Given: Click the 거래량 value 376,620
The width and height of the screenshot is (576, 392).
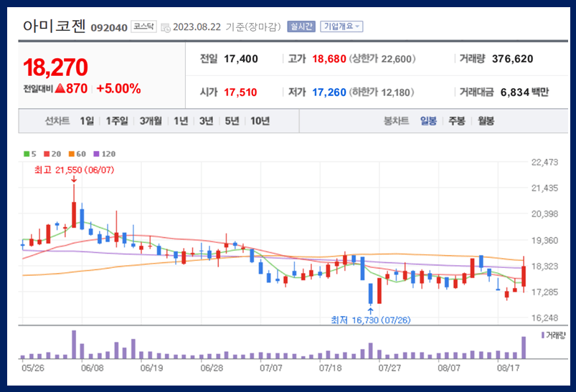Looking at the screenshot, I should coord(512,59).
